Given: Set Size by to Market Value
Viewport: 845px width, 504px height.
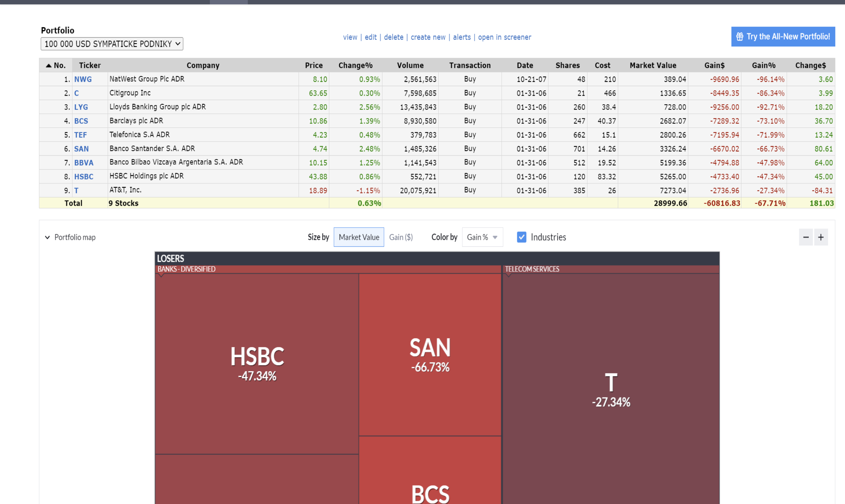Looking at the screenshot, I should [x=358, y=237].
